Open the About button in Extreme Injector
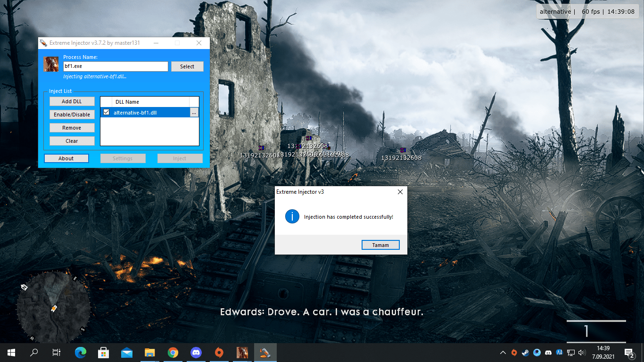644x362 pixels. click(66, 158)
